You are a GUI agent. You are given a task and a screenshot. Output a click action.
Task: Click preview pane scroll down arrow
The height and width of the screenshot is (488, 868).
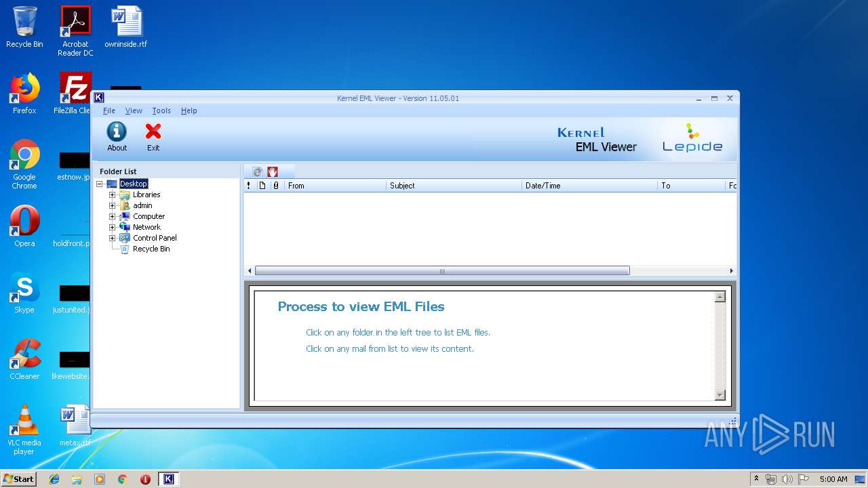click(720, 395)
